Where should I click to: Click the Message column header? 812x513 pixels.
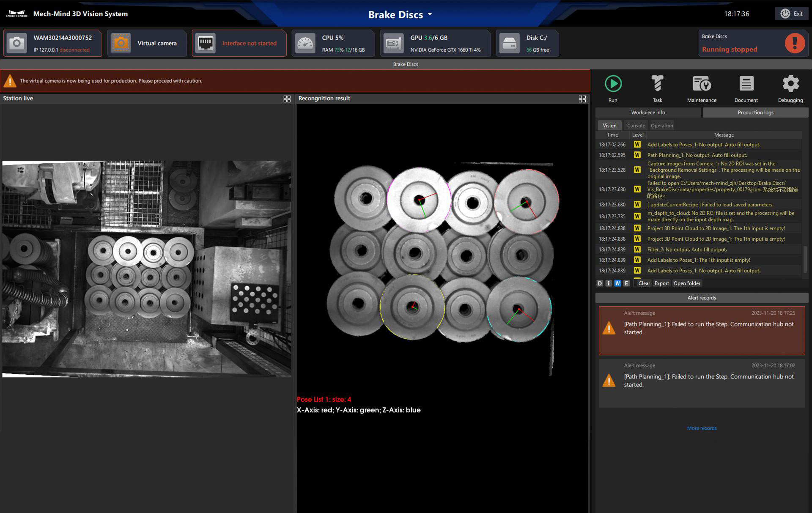click(x=724, y=135)
